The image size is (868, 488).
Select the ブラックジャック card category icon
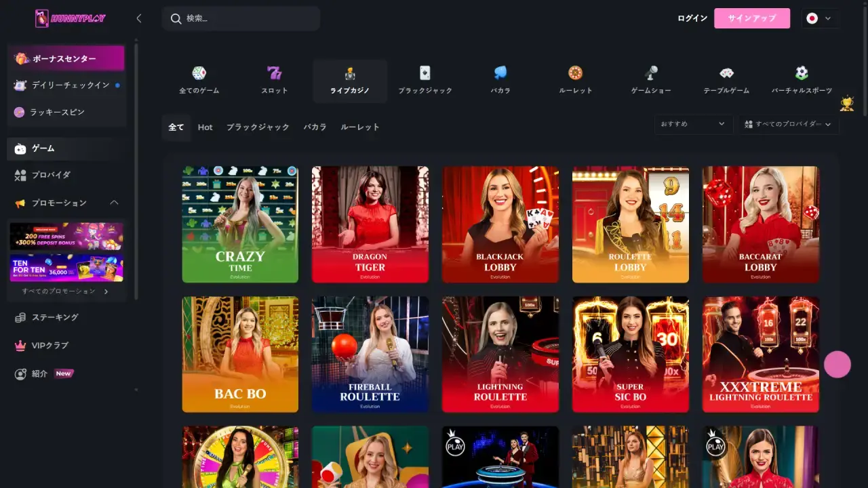[x=425, y=73]
